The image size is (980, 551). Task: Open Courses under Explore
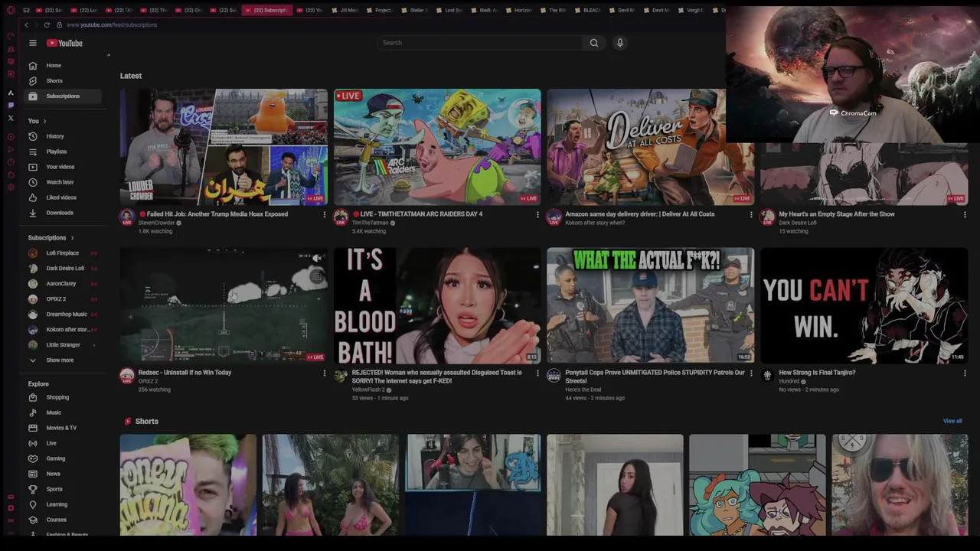pyautogui.click(x=64, y=520)
